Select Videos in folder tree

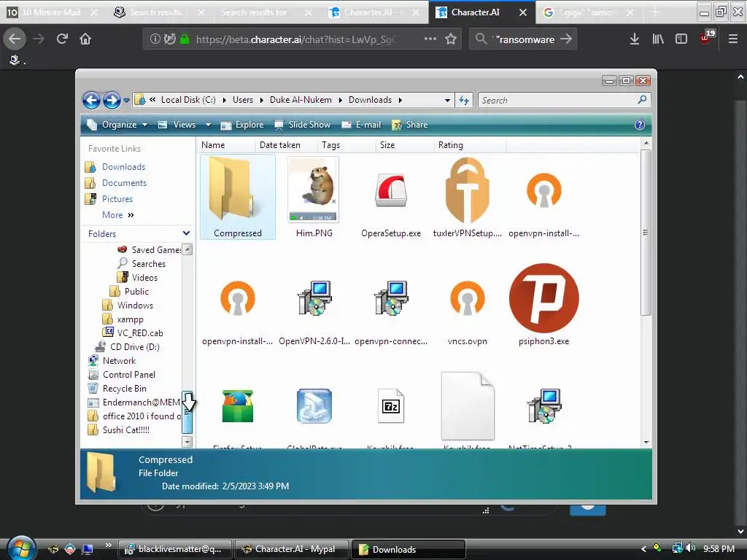pos(137,277)
